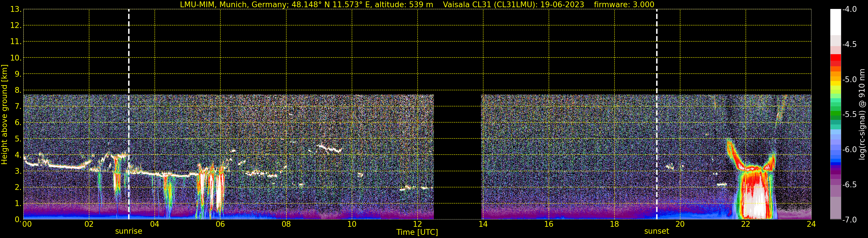Click the '9.' height axis tick label
Image resolution: width=868 pixels, height=238 pixels.
coord(18,74)
